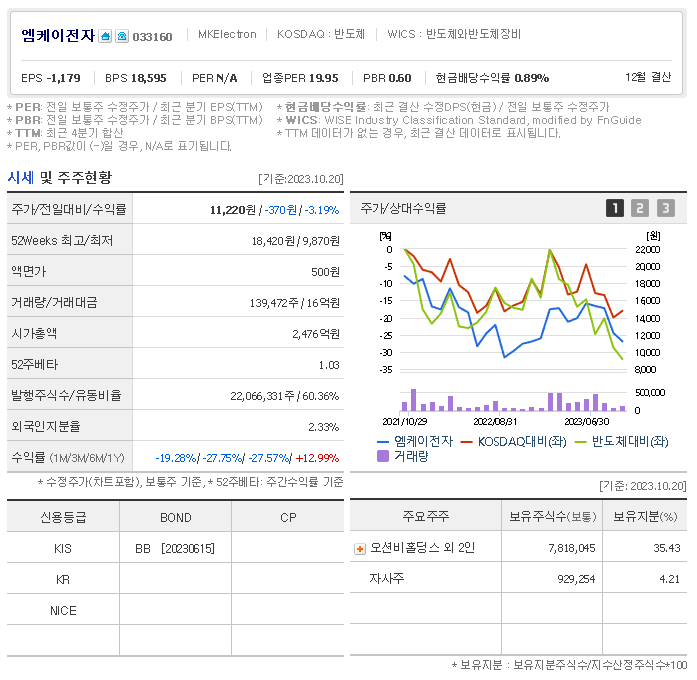Select the 반도체대비(좌) green legend entry

coord(621,441)
